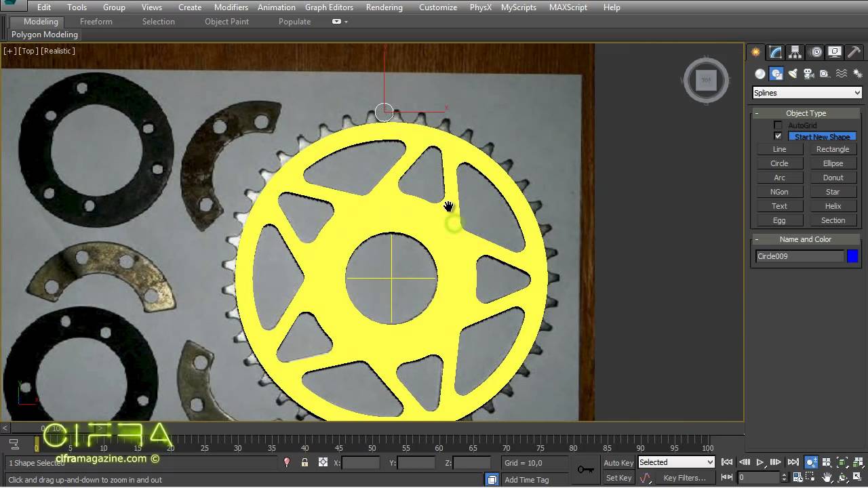Image resolution: width=868 pixels, height=488 pixels.
Task: Open the Display command panel tab
Action: pyautogui.click(x=835, y=52)
